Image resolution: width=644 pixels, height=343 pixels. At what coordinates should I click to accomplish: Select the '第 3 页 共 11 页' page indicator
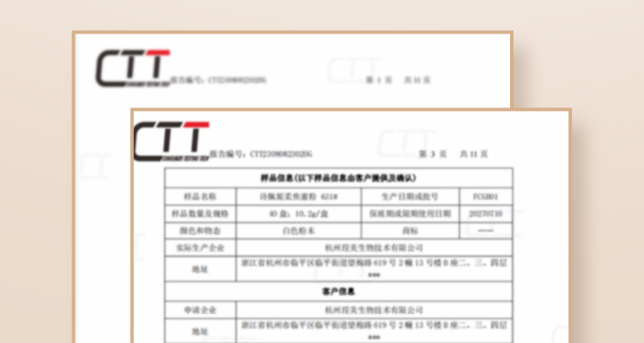pos(453,154)
